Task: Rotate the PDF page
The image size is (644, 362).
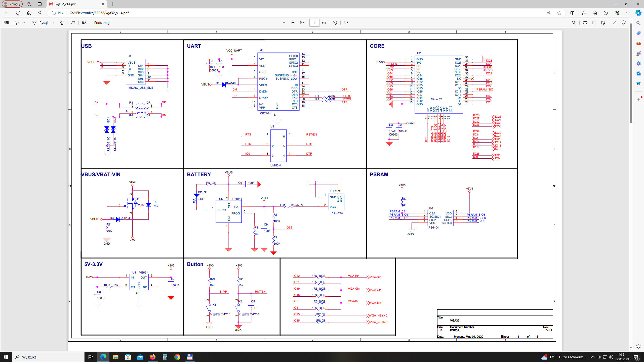Action: (335, 23)
